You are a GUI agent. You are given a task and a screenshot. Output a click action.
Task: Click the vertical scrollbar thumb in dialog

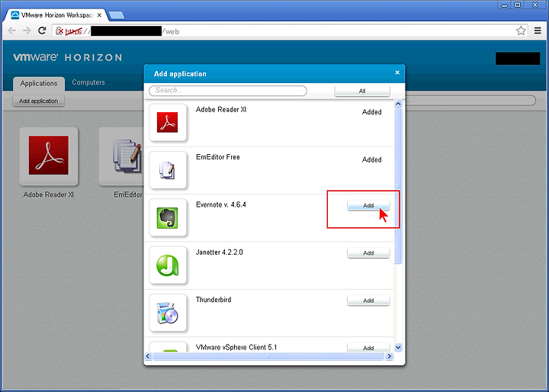398,185
